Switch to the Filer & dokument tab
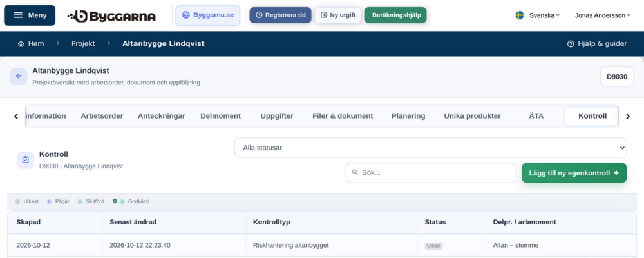 tap(343, 116)
